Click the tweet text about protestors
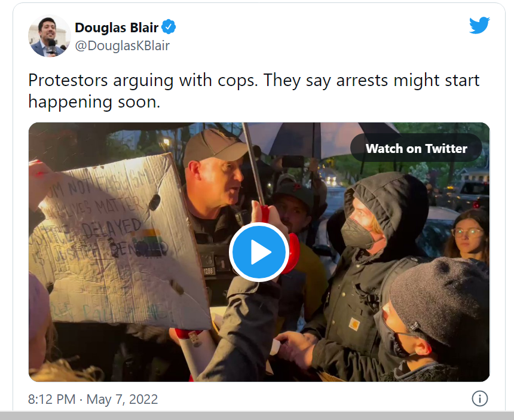 pos(254,91)
